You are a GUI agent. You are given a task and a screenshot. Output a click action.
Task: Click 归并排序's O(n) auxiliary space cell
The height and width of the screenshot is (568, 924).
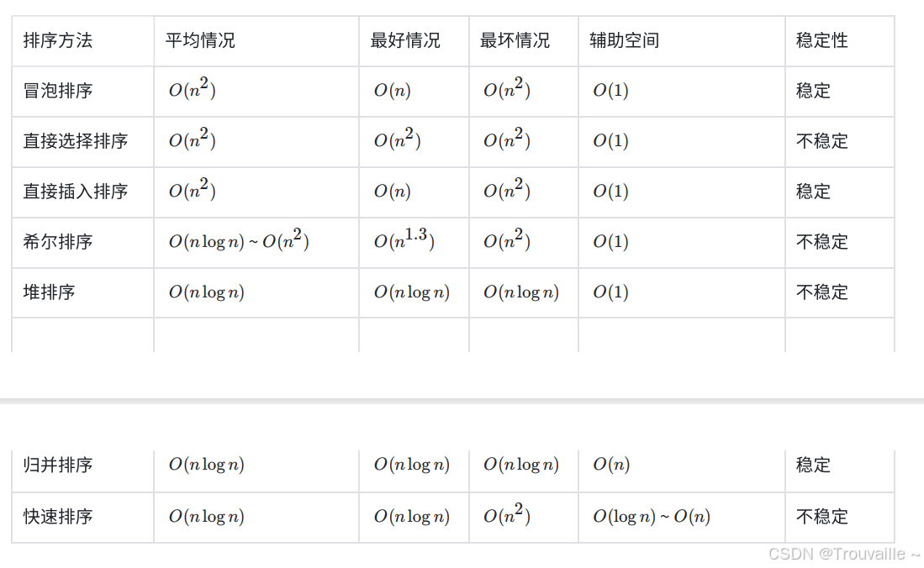[x=611, y=465]
